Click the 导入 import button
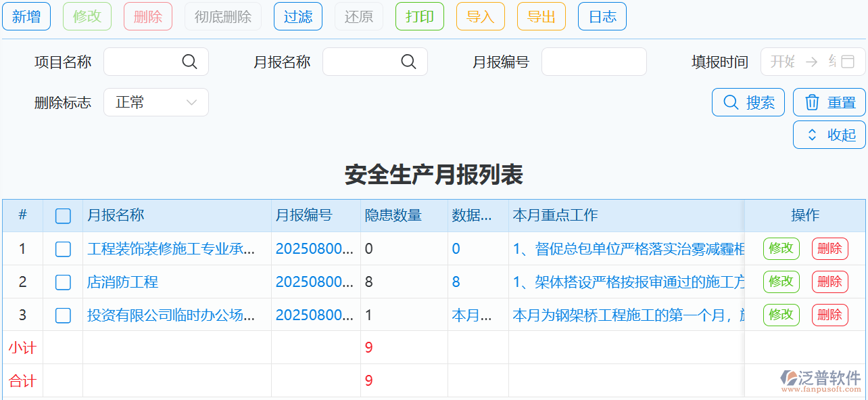 click(x=480, y=16)
